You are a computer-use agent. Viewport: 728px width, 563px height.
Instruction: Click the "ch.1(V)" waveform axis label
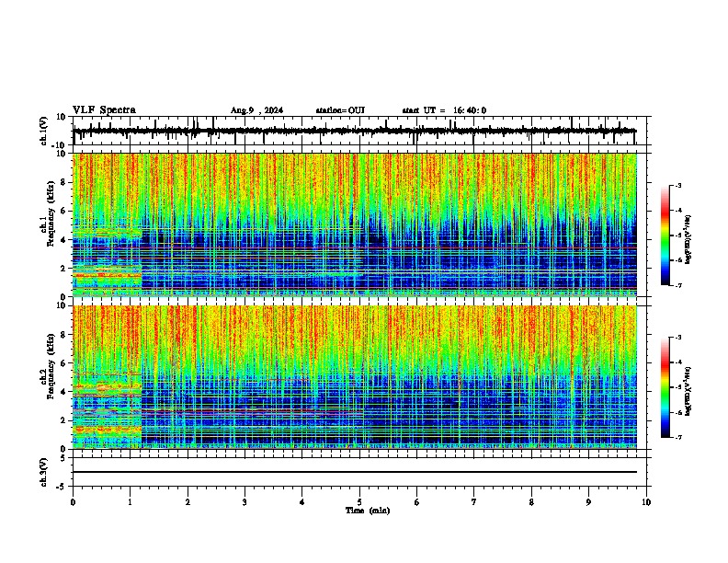44,131
